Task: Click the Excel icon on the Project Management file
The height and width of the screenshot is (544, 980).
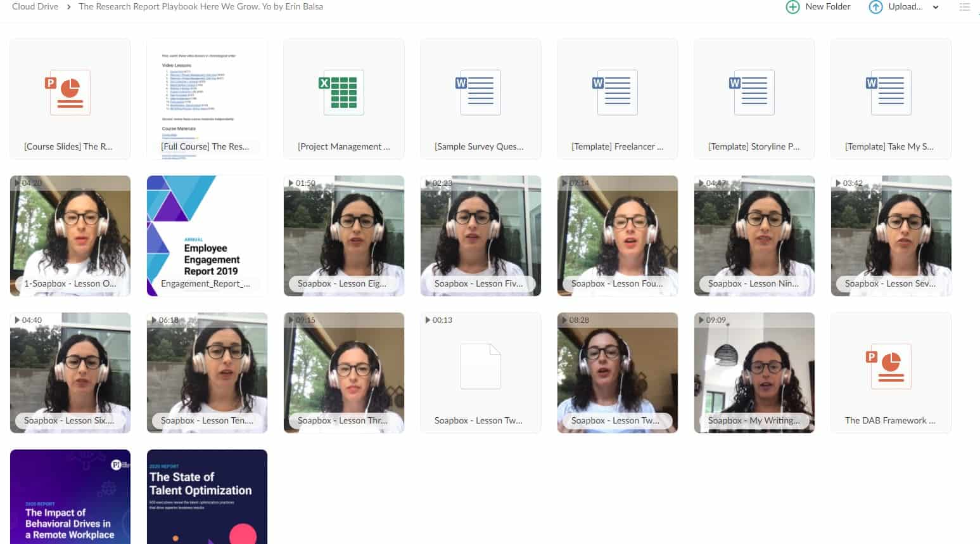Action: [343, 93]
